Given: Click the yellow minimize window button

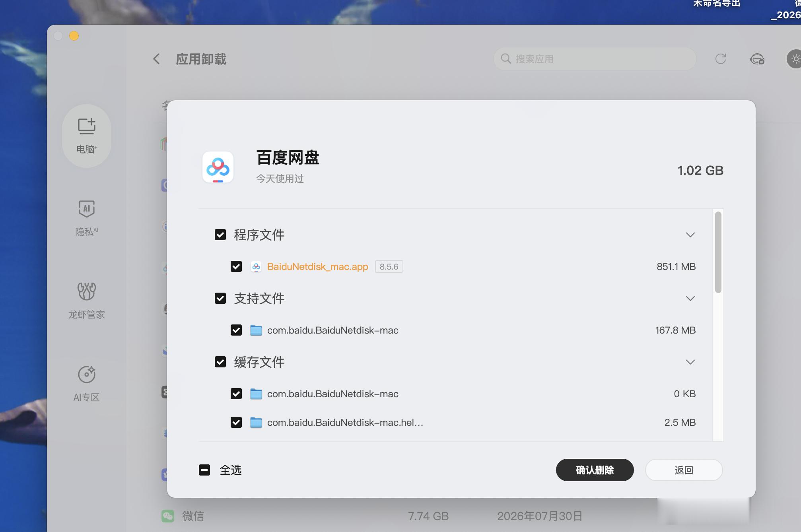Looking at the screenshot, I should click(74, 36).
